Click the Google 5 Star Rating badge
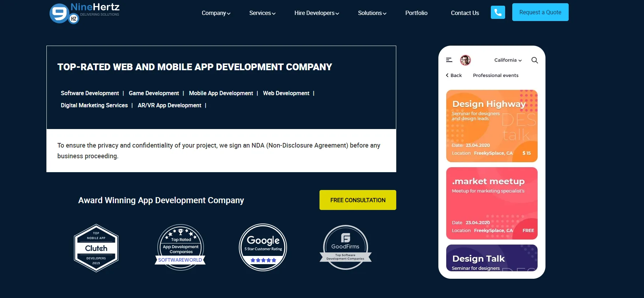Screen dimensions: 644x298 click(263, 247)
